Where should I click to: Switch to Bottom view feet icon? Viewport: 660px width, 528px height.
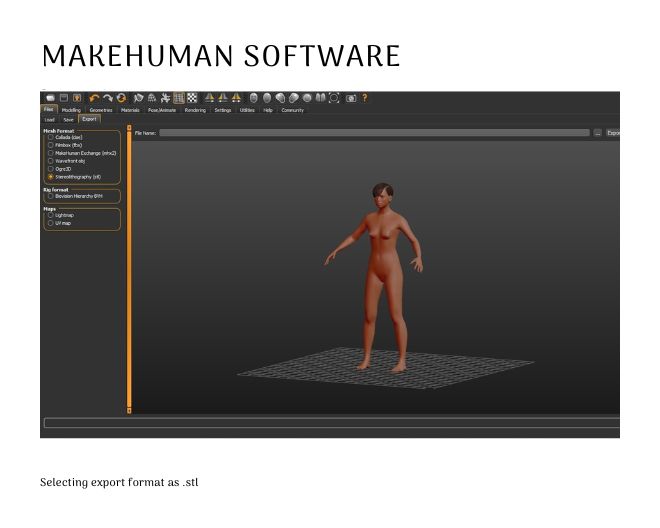pyautogui.click(x=321, y=98)
